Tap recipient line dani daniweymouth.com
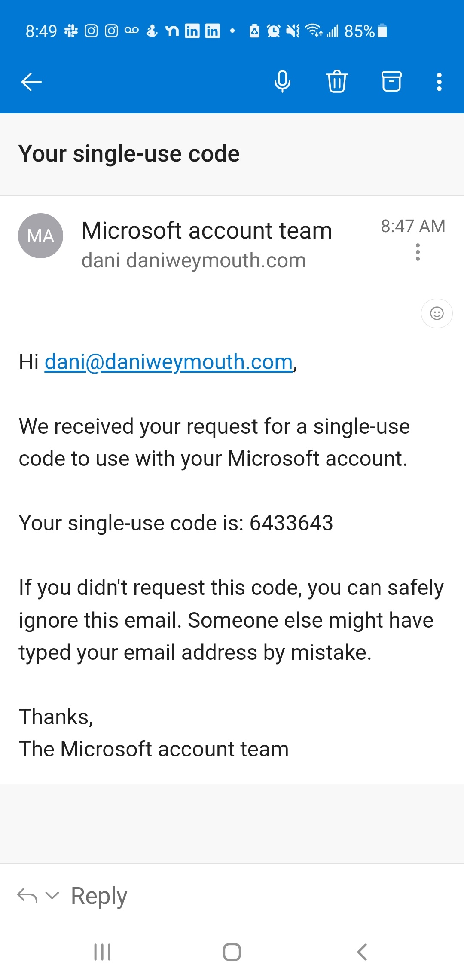 click(193, 260)
